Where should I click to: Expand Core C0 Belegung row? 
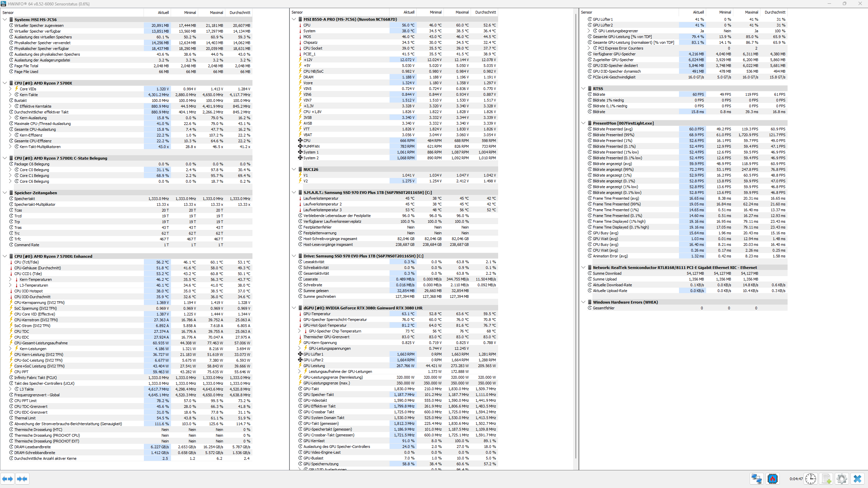[10, 170]
